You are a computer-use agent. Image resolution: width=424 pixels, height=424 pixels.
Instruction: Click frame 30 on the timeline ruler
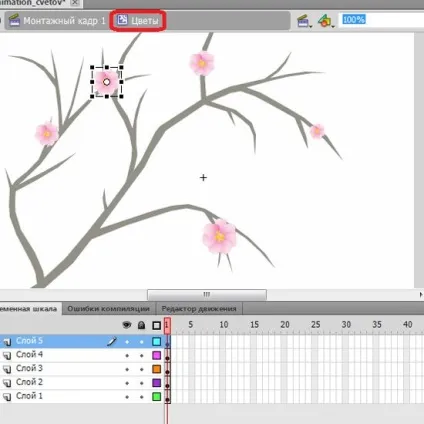(x=346, y=325)
